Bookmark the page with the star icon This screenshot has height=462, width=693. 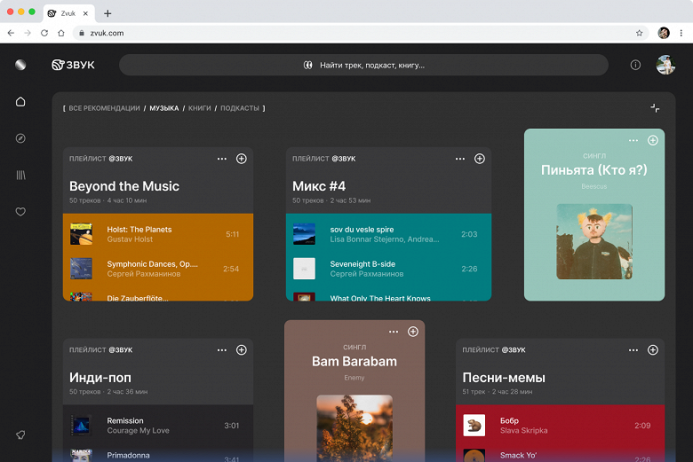[639, 33]
